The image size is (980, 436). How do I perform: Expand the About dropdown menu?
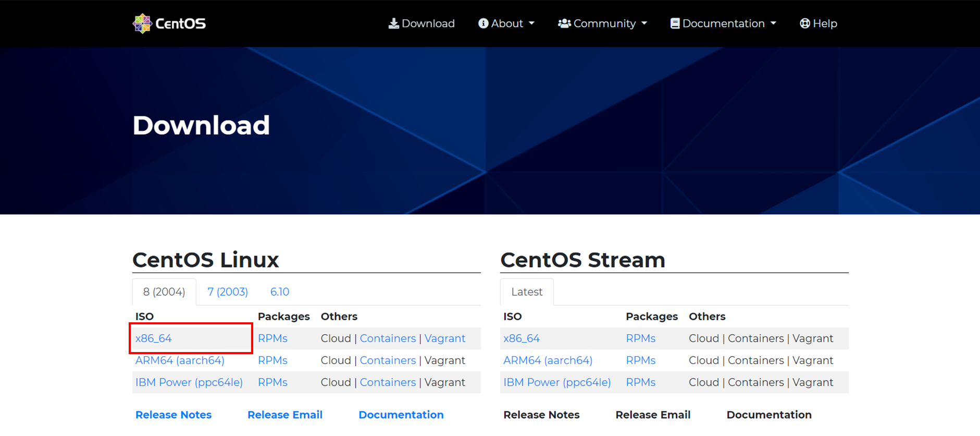click(506, 23)
